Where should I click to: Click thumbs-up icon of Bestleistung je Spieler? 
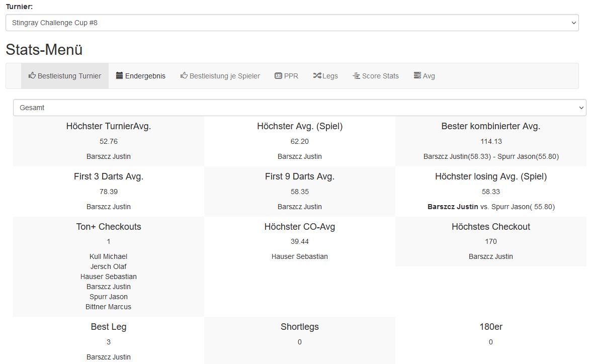(x=184, y=75)
